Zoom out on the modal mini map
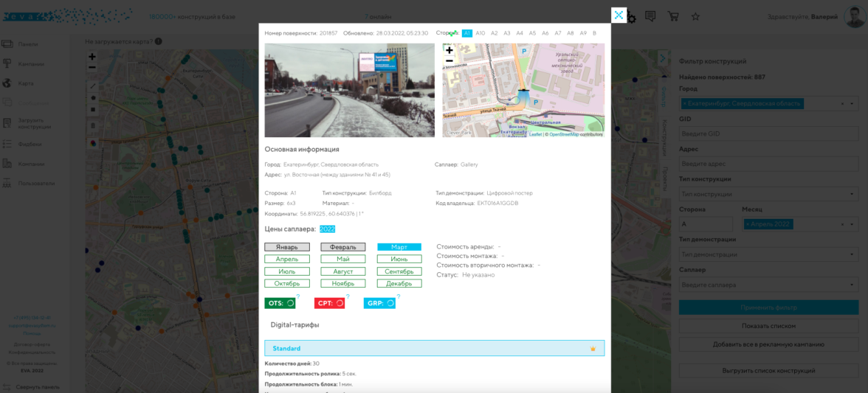This screenshot has width=868, height=393. pos(449,61)
